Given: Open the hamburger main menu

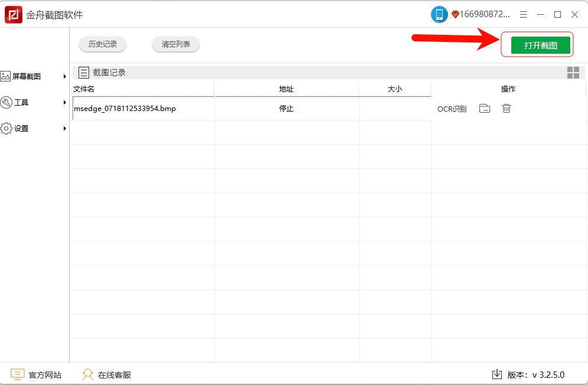Looking at the screenshot, I should 523,15.
